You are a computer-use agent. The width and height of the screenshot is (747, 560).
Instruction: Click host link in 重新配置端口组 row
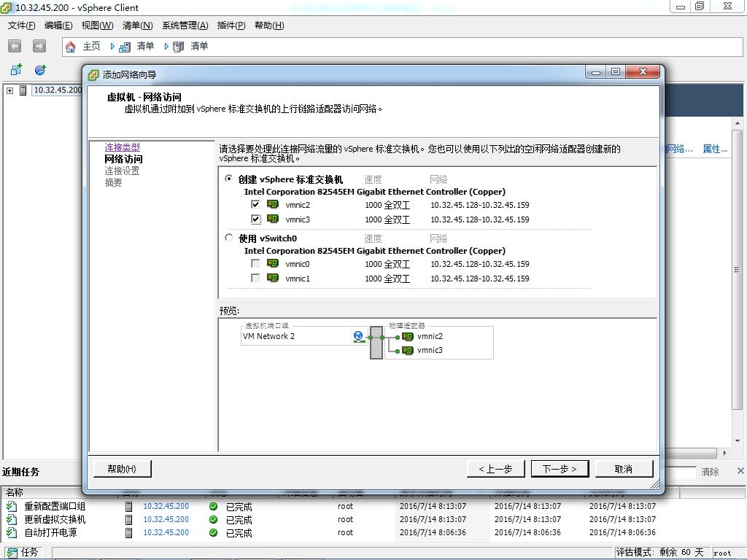tap(166, 506)
